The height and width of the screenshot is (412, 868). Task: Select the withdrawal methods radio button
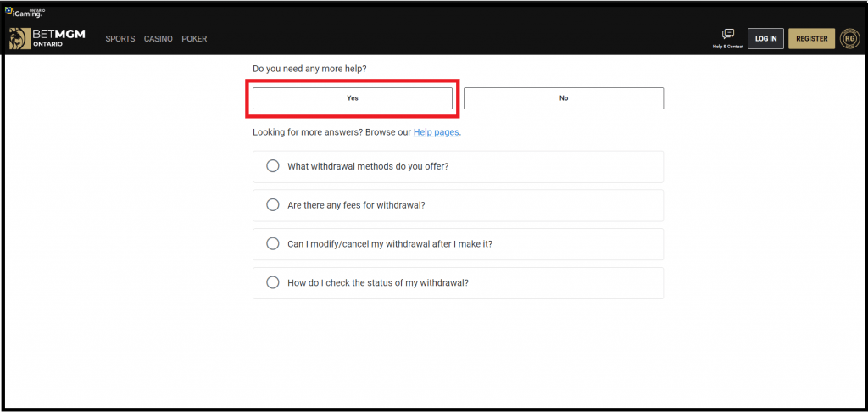[272, 166]
